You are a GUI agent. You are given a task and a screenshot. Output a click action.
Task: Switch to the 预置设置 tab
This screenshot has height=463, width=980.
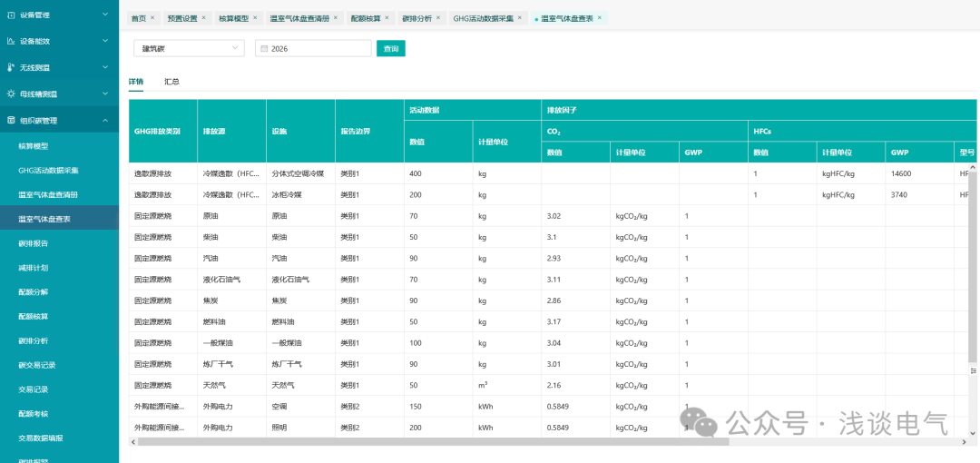pyautogui.click(x=181, y=19)
